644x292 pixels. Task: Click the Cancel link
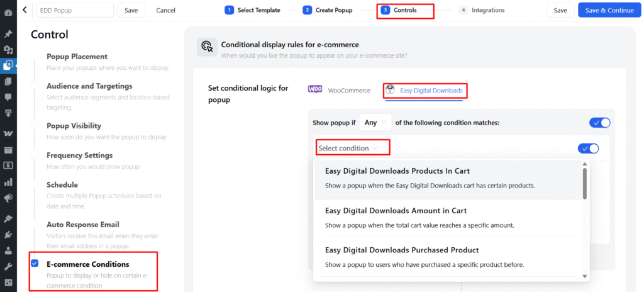(165, 10)
